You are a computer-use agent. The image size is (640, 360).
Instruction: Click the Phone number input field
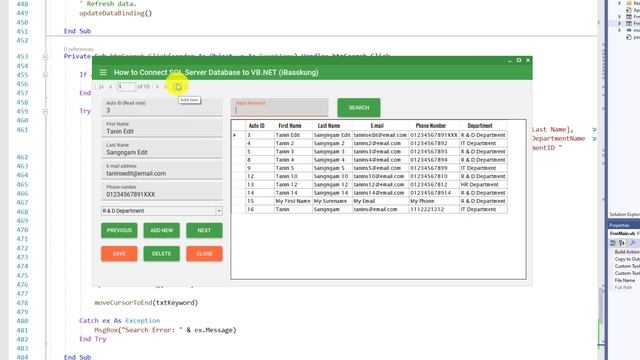coord(162,191)
